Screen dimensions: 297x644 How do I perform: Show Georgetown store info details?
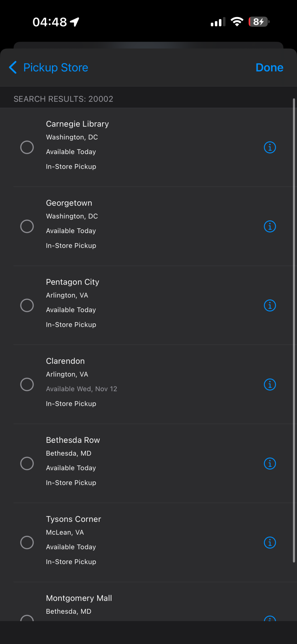(270, 226)
